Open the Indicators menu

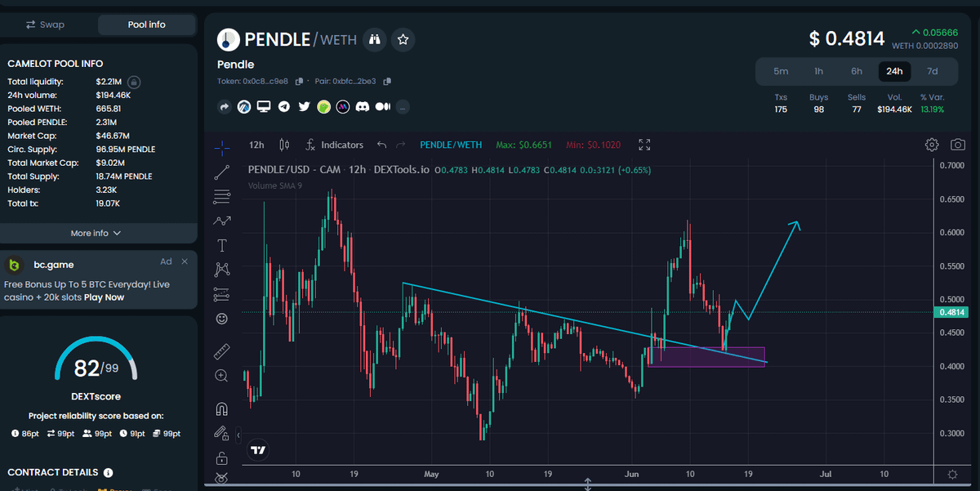point(334,145)
